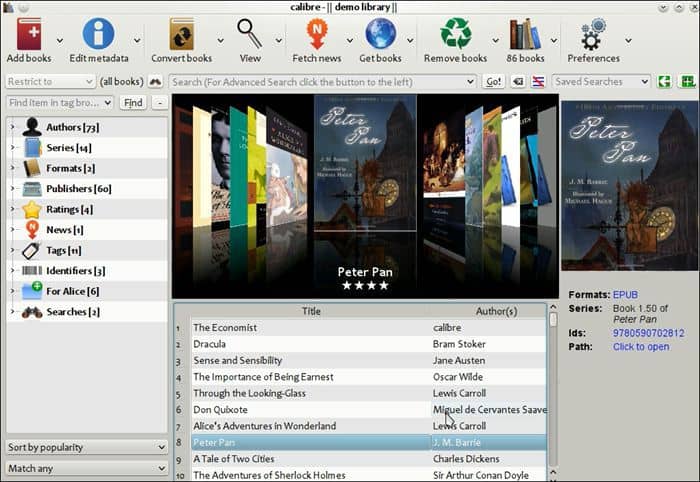This screenshot has height=482, width=700.
Task: Select 'The Economist' row
Action: click(x=369, y=328)
